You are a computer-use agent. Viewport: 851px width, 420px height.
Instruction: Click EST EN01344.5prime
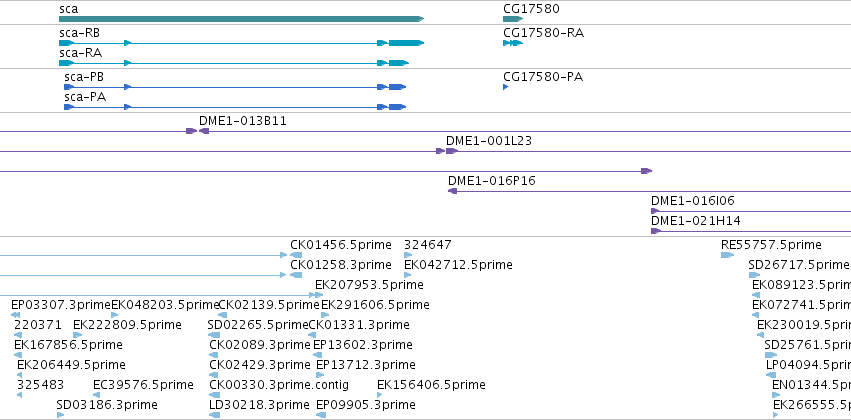click(x=811, y=385)
